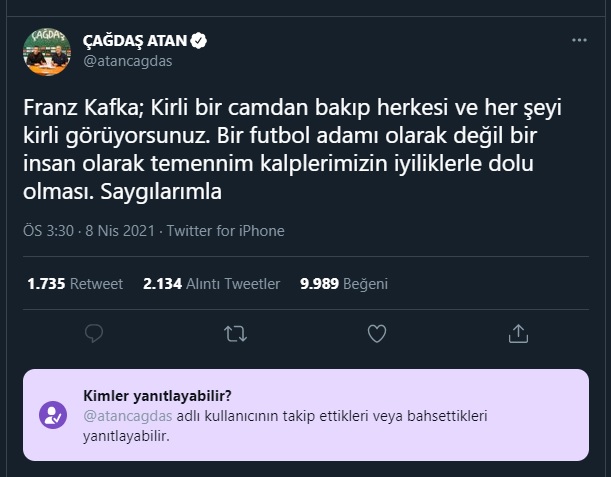Click the 8 Nis 2021 date

click(x=118, y=231)
